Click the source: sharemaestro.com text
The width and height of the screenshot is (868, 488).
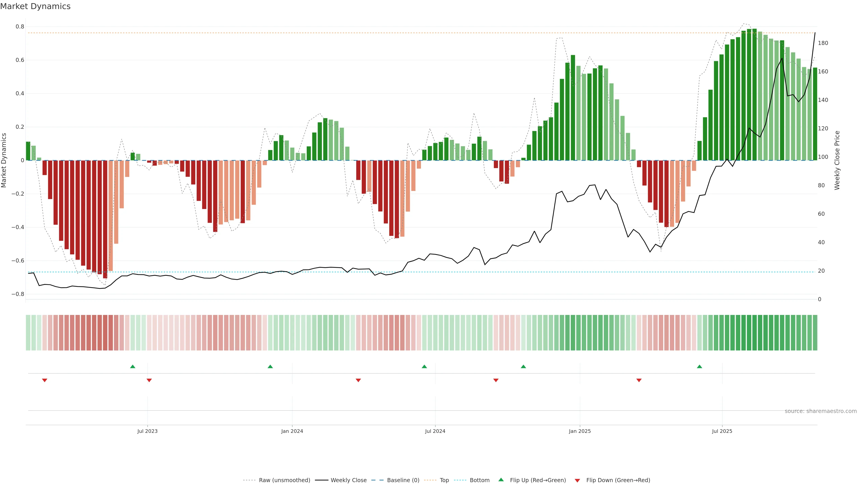click(821, 411)
